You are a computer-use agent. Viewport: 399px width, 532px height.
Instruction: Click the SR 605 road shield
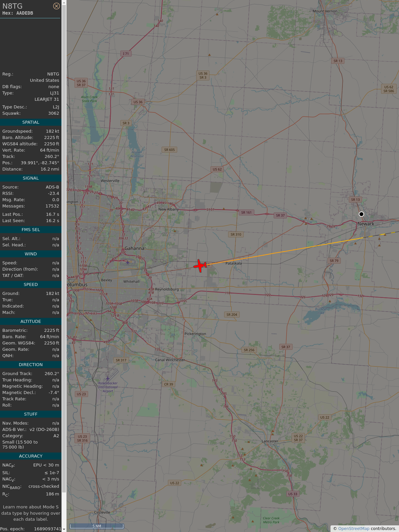click(x=169, y=150)
